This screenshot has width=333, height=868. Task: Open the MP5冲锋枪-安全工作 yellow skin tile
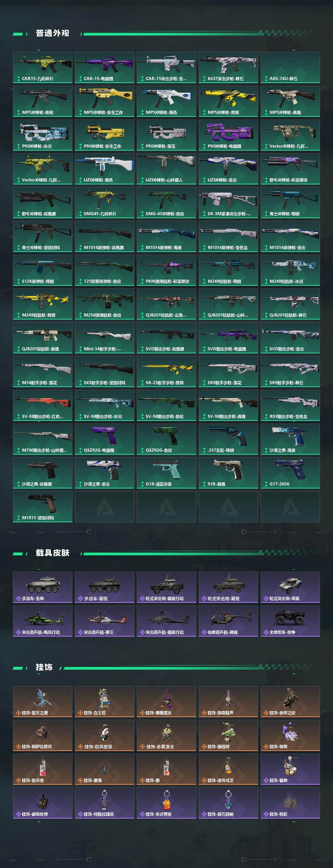click(105, 101)
